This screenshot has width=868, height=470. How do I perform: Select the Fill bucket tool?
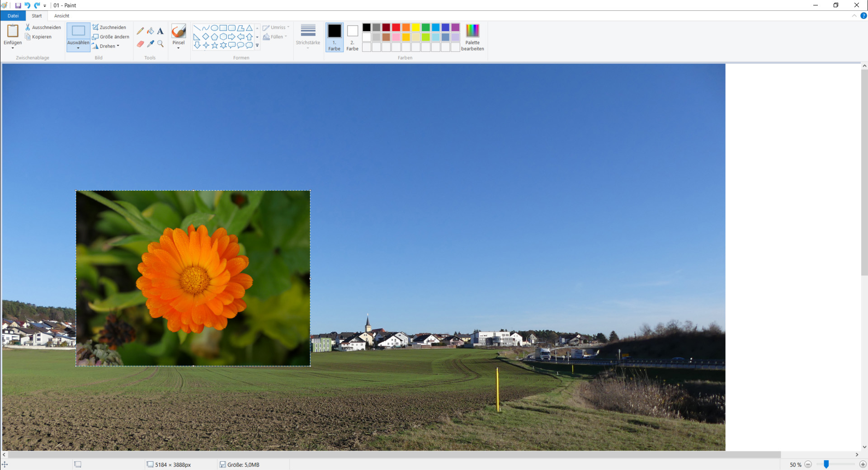click(x=151, y=31)
